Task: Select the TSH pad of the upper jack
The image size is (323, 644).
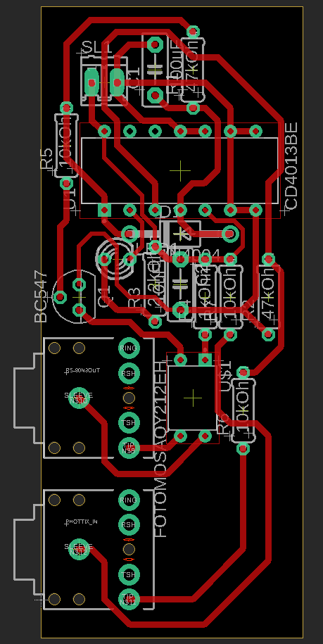Action: (x=129, y=422)
